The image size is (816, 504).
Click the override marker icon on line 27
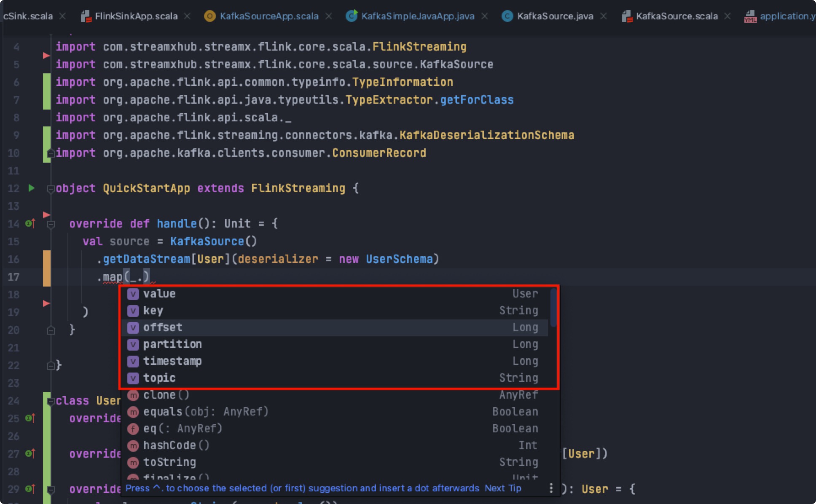[x=30, y=453]
